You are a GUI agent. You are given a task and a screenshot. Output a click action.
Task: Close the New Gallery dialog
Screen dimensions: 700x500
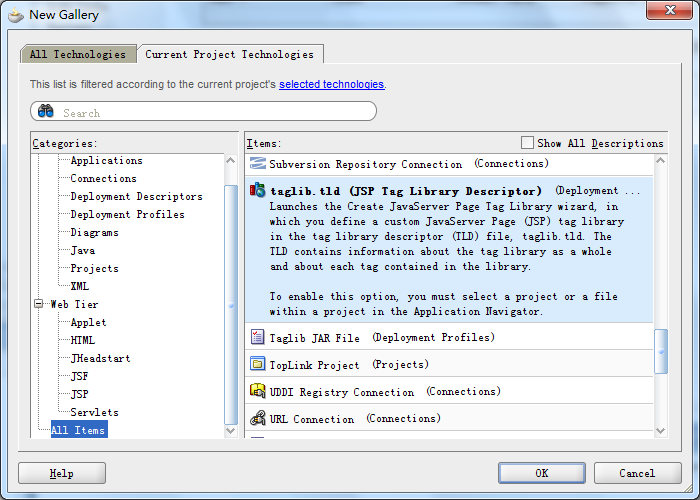[x=669, y=10]
